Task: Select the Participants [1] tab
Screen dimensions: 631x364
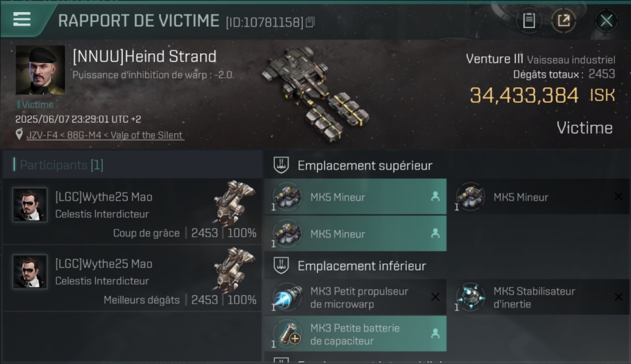Action: click(133, 165)
